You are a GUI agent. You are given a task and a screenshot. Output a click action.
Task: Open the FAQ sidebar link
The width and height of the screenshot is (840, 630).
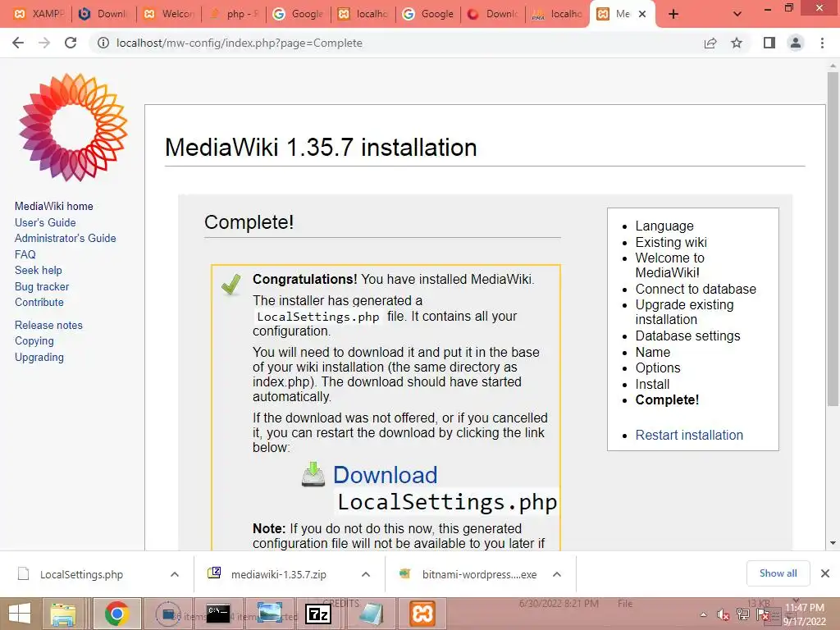coord(25,254)
